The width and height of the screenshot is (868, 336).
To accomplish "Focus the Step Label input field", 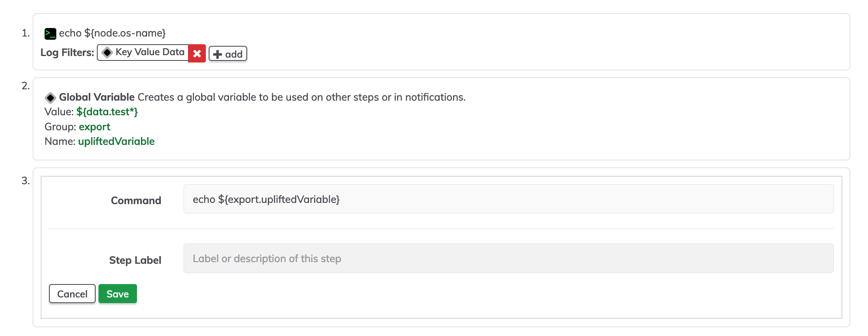I will 509,258.
